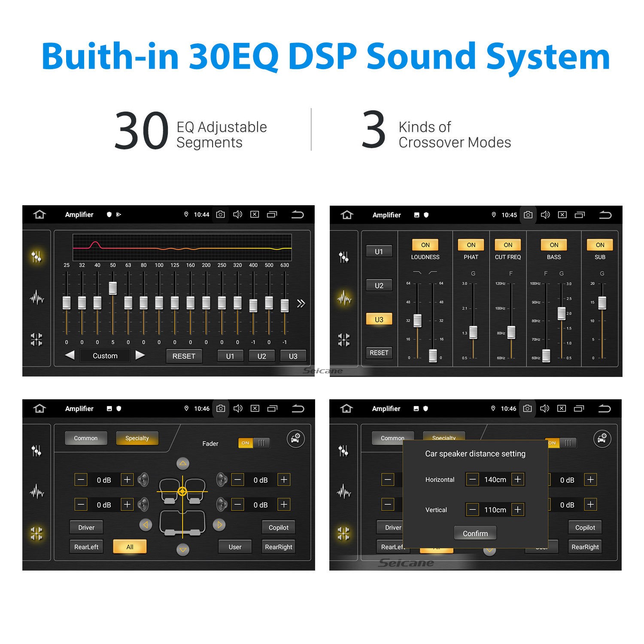This screenshot has width=644, height=644.
Task: Confirm the car speaker distance setting
Action: (475, 533)
